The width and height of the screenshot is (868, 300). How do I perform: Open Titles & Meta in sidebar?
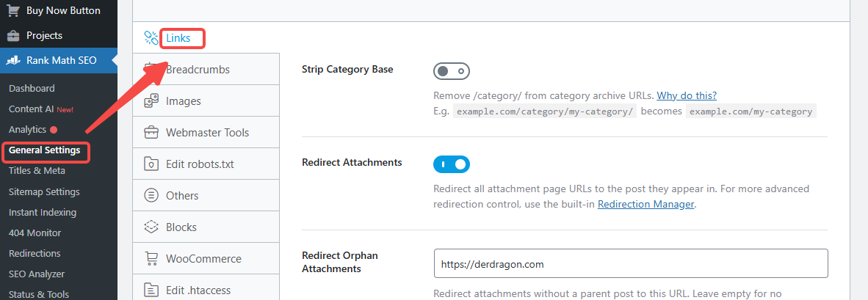point(37,171)
